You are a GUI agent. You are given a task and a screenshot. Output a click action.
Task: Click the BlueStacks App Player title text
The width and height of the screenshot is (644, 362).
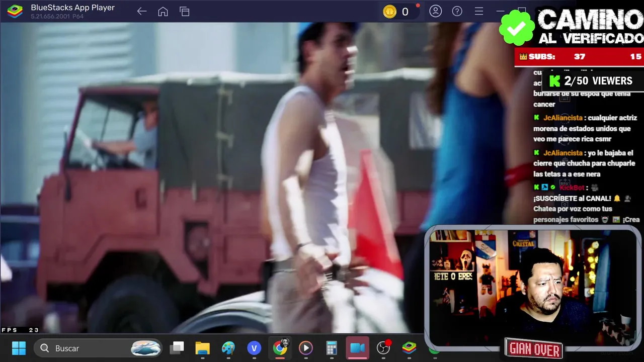pyautogui.click(x=73, y=8)
